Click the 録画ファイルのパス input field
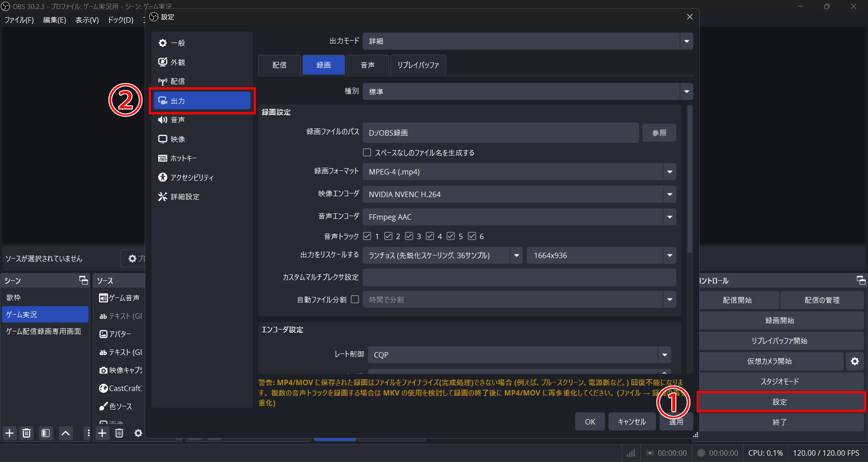The width and height of the screenshot is (868, 462). point(501,133)
